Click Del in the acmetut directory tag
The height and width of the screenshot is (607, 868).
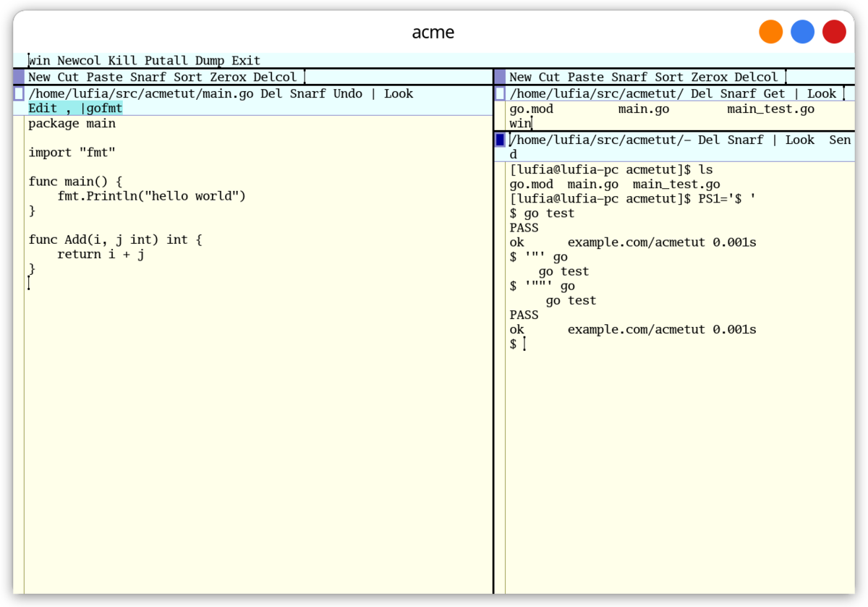pyautogui.click(x=702, y=93)
